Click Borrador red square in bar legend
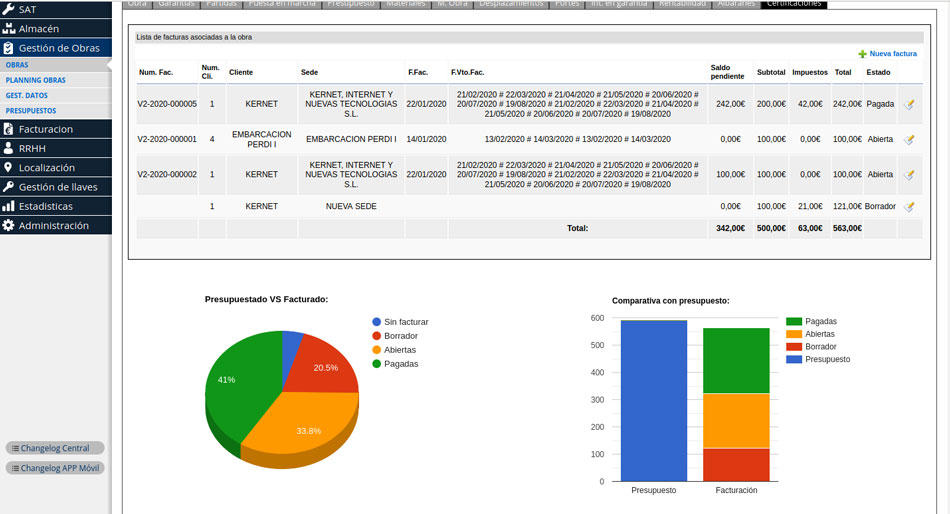 tap(794, 347)
